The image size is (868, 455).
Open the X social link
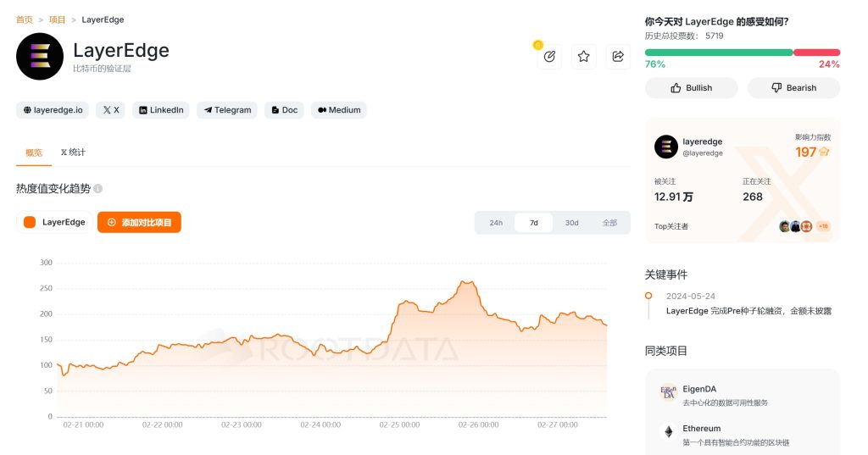[111, 110]
